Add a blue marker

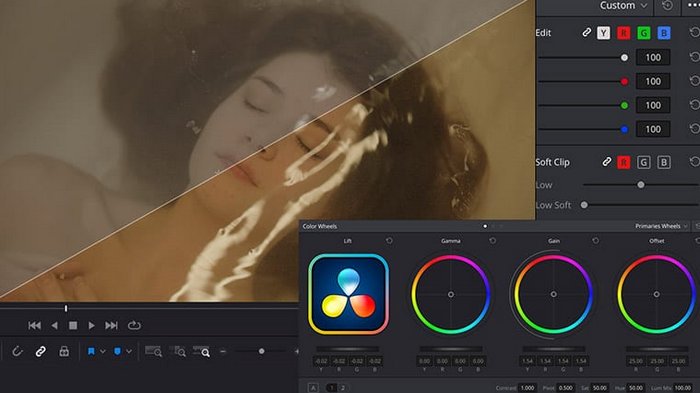117,351
